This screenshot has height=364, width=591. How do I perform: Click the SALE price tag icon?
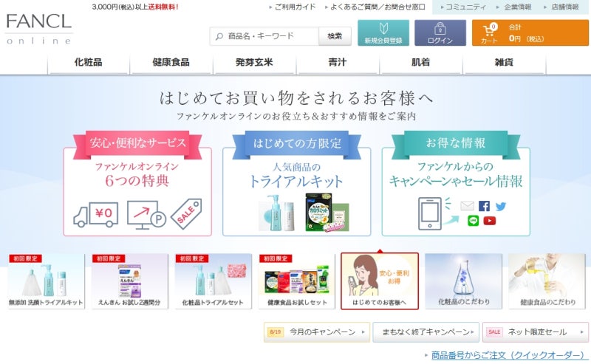tap(186, 213)
